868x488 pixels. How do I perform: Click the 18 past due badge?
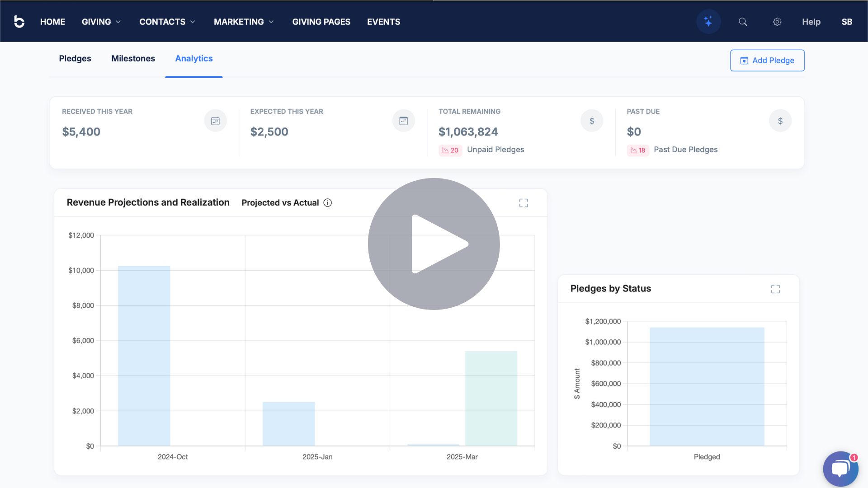coord(638,150)
